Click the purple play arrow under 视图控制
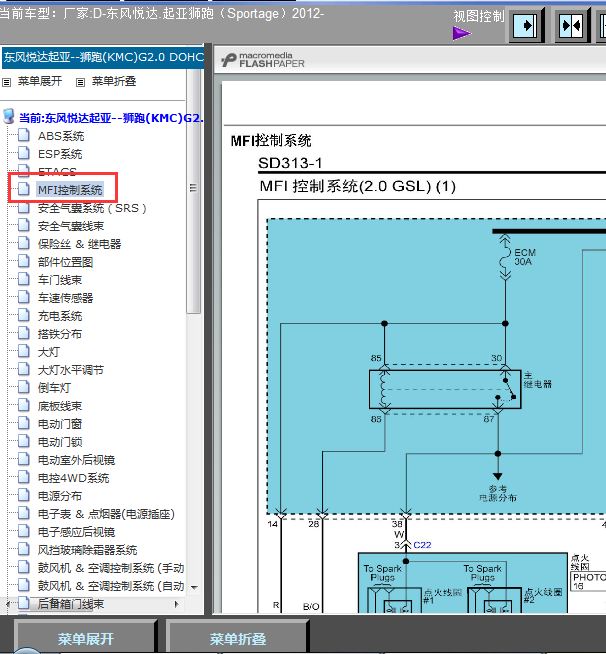 pos(462,33)
